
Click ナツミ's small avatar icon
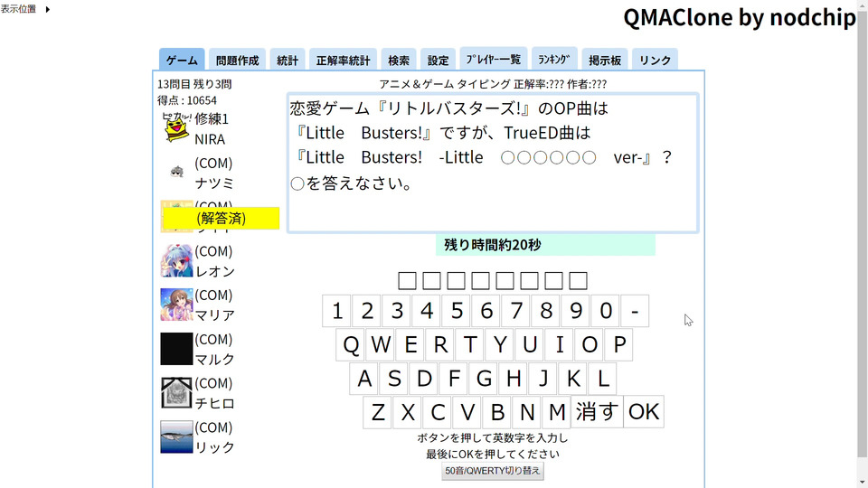176,172
